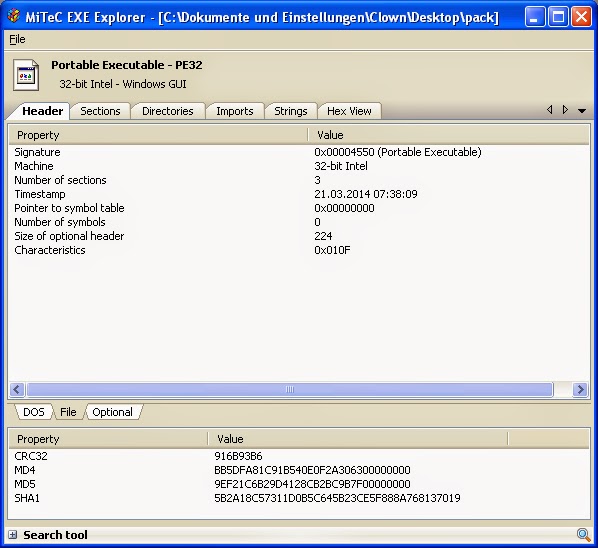Switch to the Hex View tab
The image size is (598, 548).
349,111
